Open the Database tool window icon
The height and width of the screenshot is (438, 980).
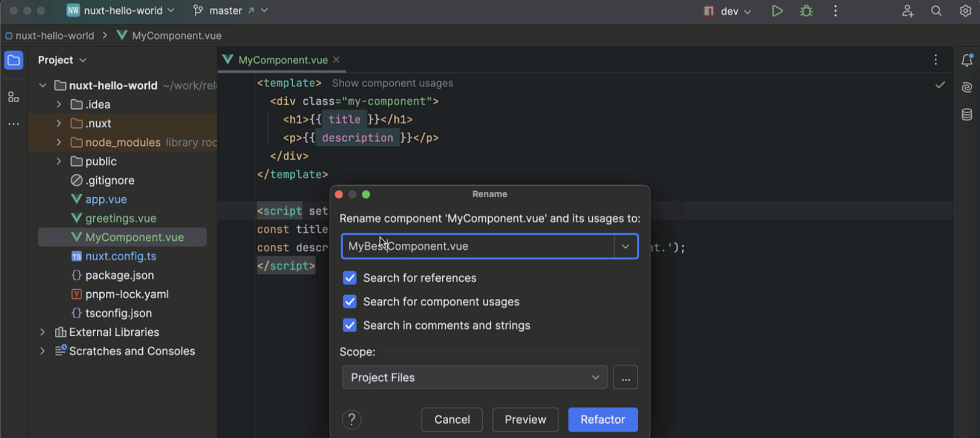click(x=967, y=114)
